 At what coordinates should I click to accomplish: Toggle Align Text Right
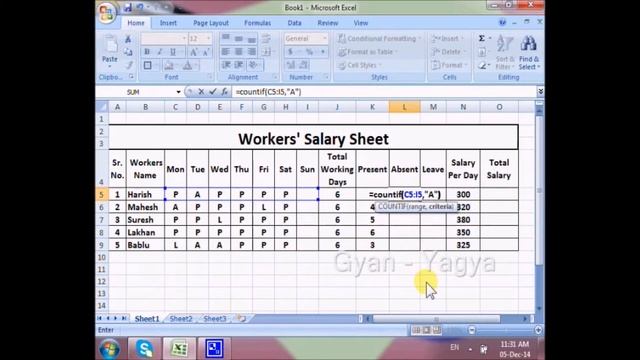point(252,52)
